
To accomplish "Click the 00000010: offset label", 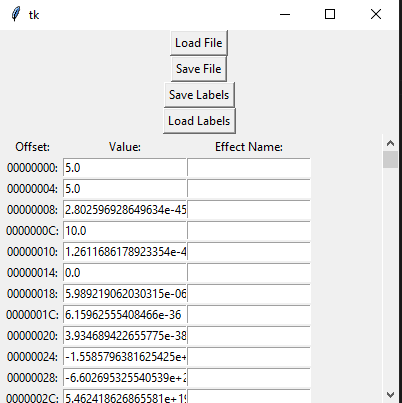I will tap(32, 252).
